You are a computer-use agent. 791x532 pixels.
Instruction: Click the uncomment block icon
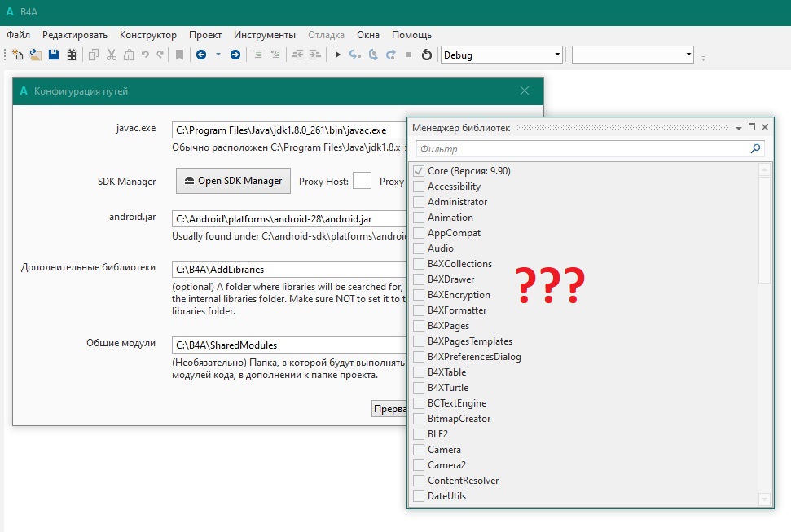(x=275, y=55)
